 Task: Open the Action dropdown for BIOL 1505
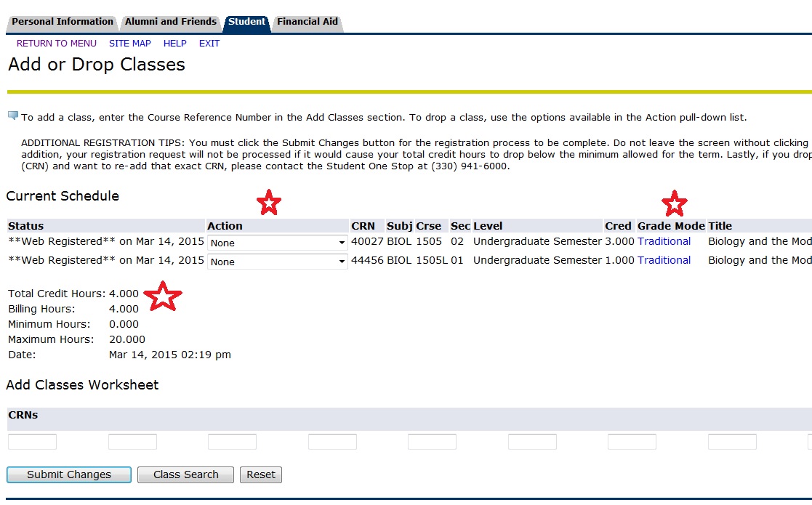(x=277, y=243)
